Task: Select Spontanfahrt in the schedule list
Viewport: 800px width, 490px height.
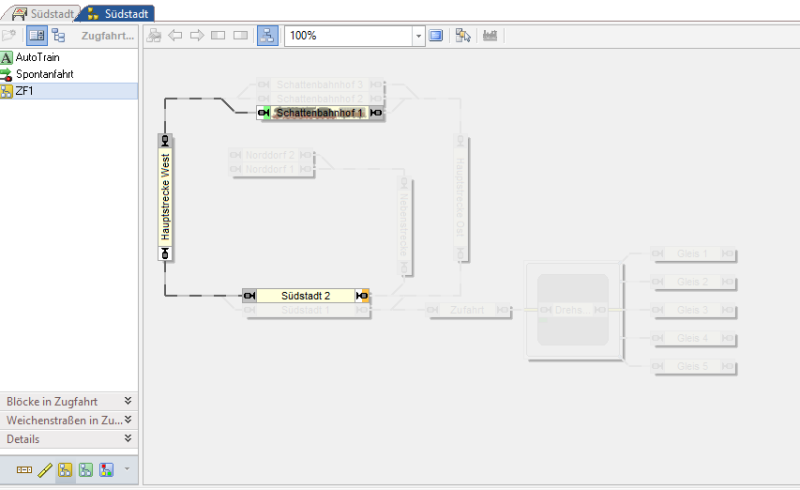Action: tap(44, 74)
